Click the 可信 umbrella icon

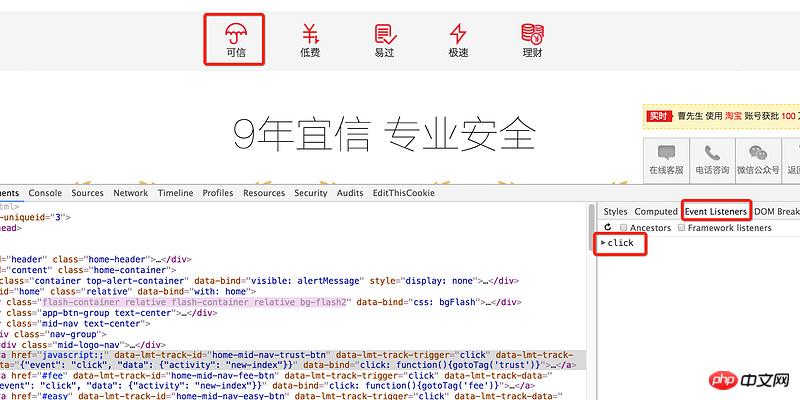(236, 34)
